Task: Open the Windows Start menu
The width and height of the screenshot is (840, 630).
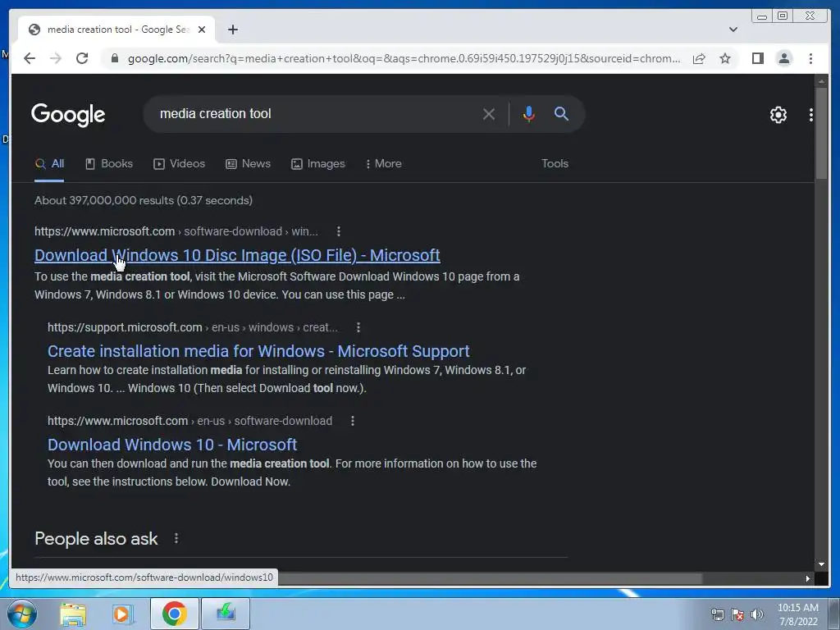Action: coord(21,614)
